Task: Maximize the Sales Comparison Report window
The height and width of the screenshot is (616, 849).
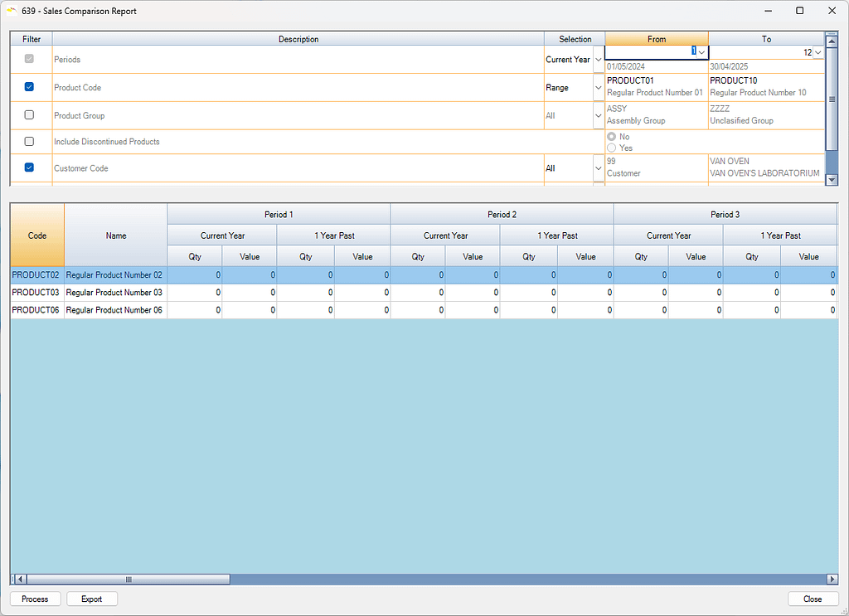Action: pyautogui.click(x=799, y=11)
